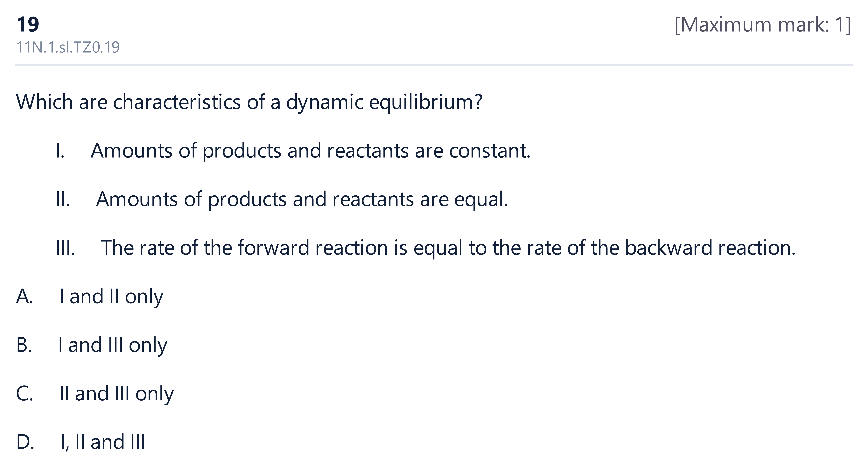The width and height of the screenshot is (868, 469).
Task: Click statement III about reaction rates
Action: click(x=448, y=248)
